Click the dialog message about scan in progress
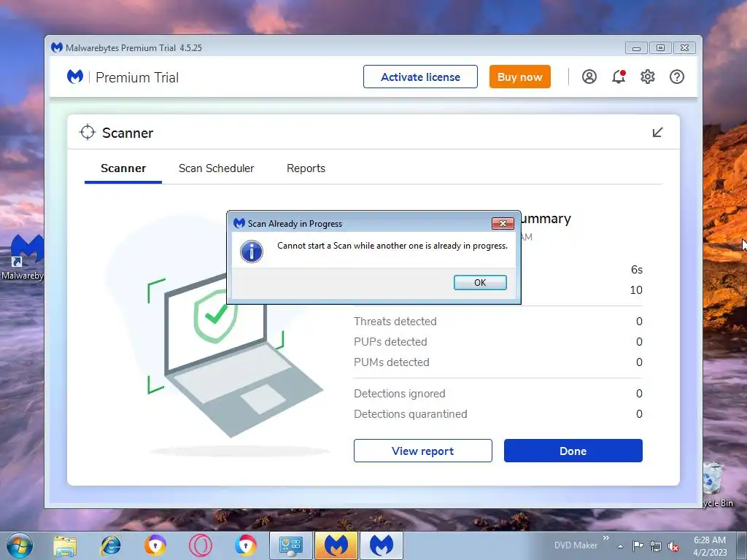Image resolution: width=747 pixels, height=560 pixels. point(392,246)
